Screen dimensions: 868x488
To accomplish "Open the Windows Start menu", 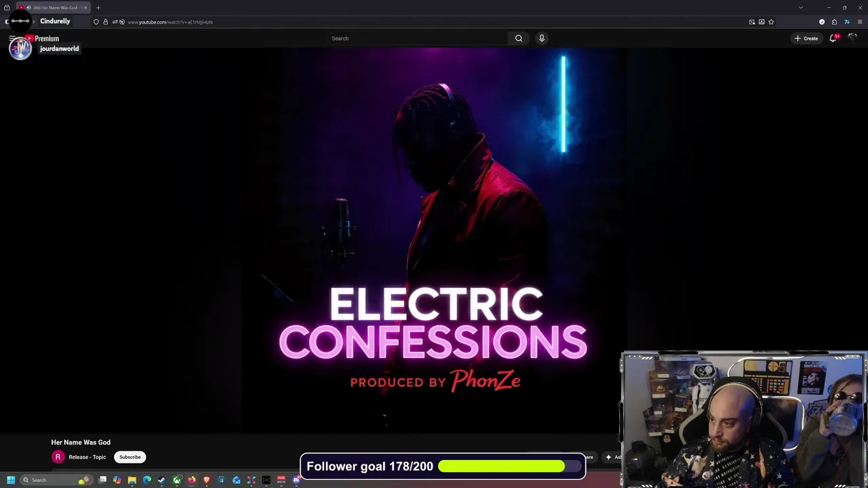I will coord(11,480).
